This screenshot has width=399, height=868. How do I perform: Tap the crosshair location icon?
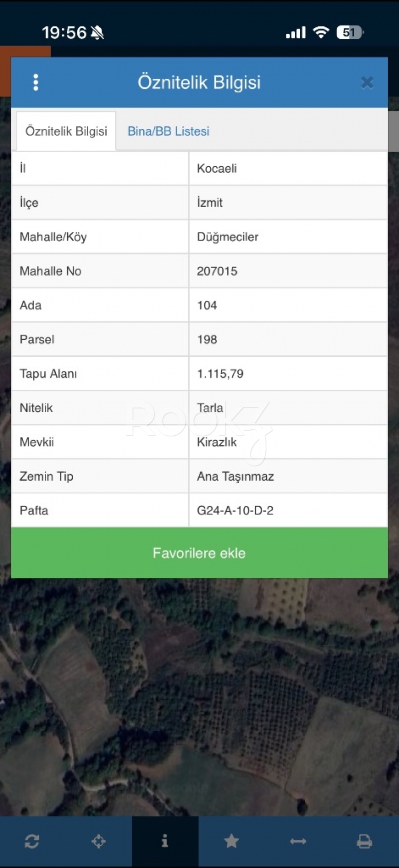click(99, 842)
